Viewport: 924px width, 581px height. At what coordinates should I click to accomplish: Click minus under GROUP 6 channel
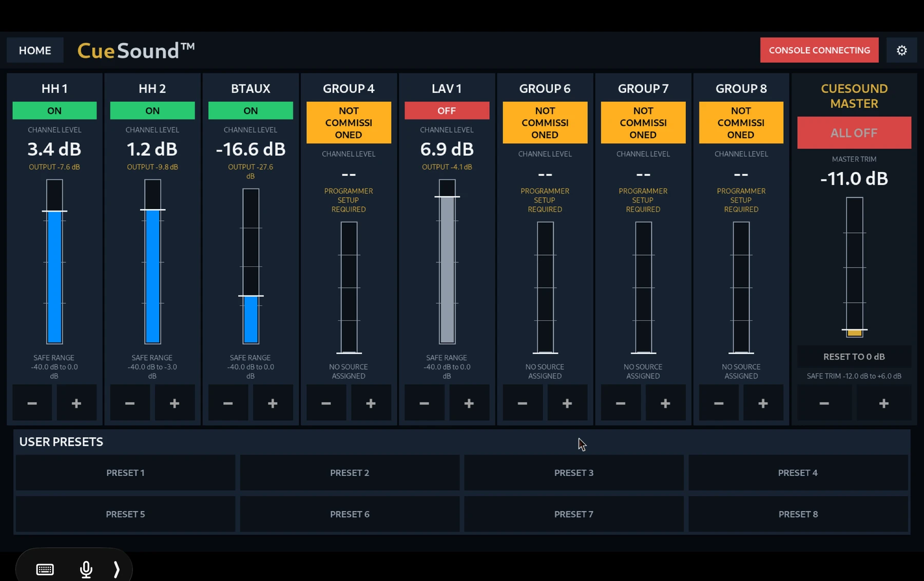523,403
